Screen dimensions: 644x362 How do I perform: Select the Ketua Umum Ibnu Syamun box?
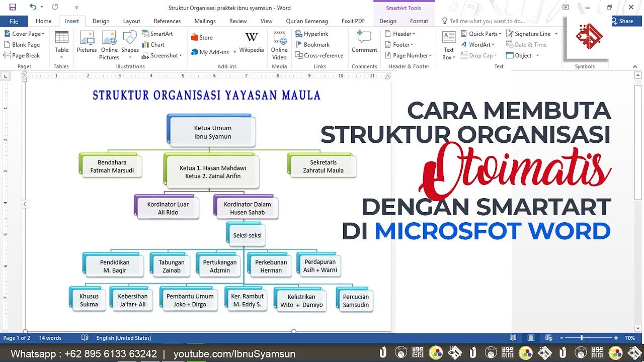(x=213, y=132)
